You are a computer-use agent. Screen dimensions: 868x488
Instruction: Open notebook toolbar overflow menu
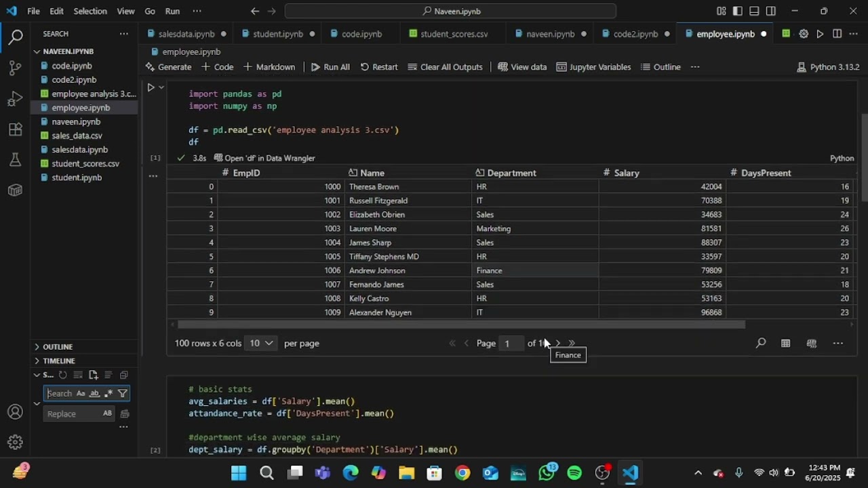pyautogui.click(x=695, y=67)
